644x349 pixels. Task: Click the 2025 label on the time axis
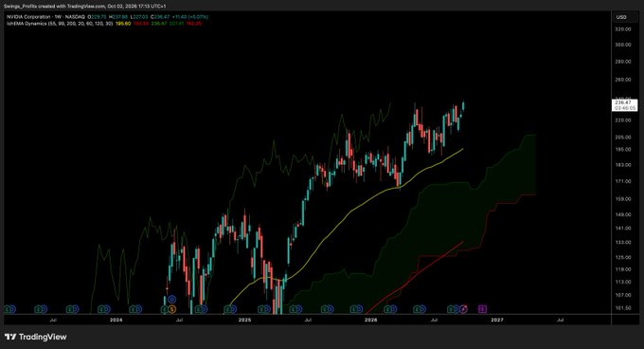[244, 320]
